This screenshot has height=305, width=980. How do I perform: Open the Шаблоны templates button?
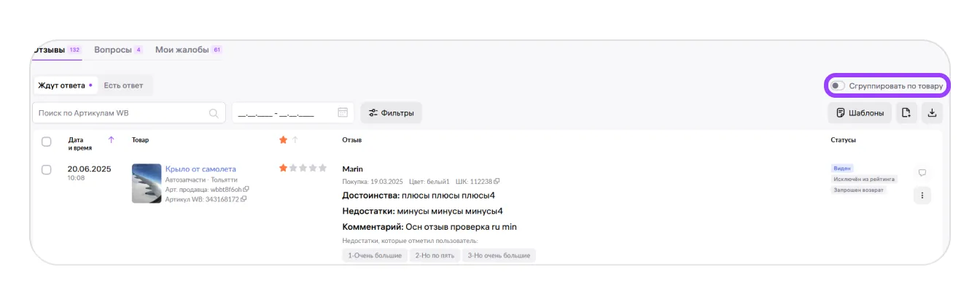point(860,113)
